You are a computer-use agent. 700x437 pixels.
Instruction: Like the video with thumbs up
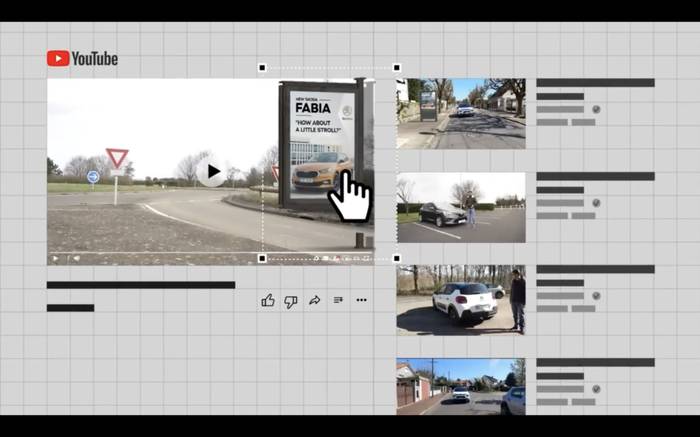coord(268,300)
